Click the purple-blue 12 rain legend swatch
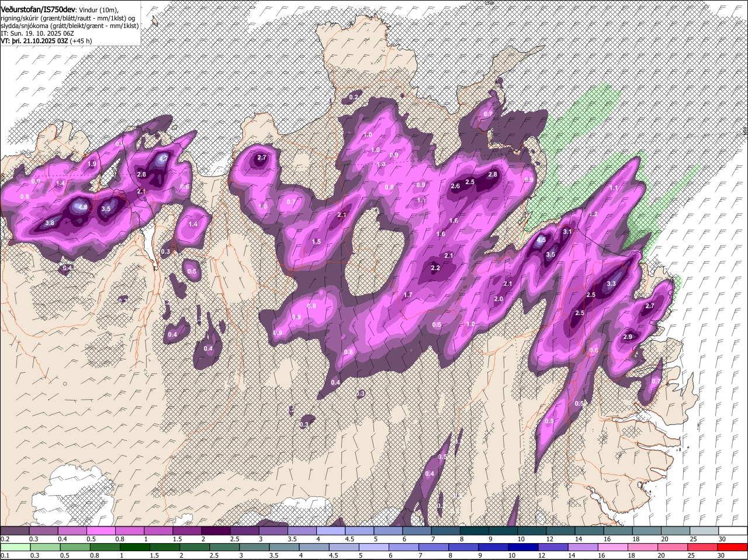Image resolution: width=748 pixels, height=560 pixels. click(x=554, y=547)
